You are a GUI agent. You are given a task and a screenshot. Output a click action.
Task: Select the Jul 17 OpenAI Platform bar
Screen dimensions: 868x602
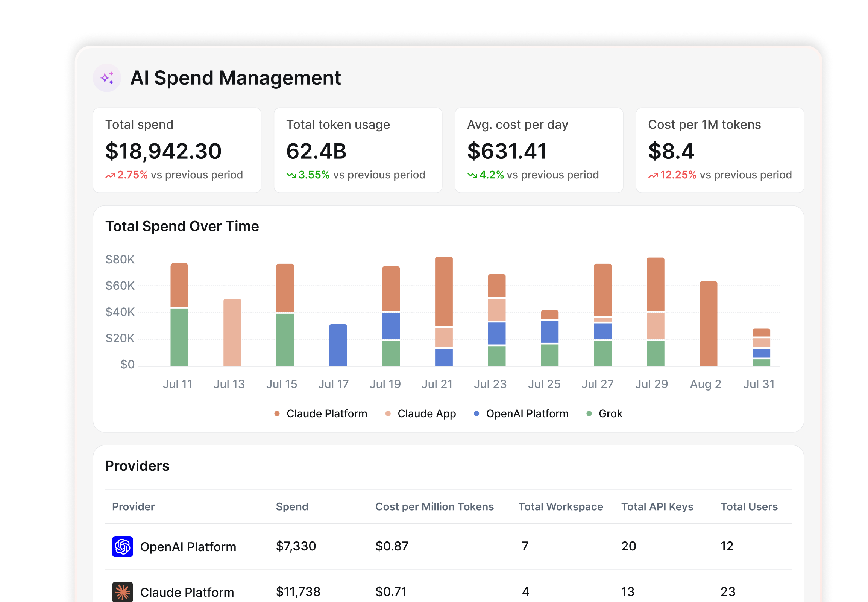338,345
